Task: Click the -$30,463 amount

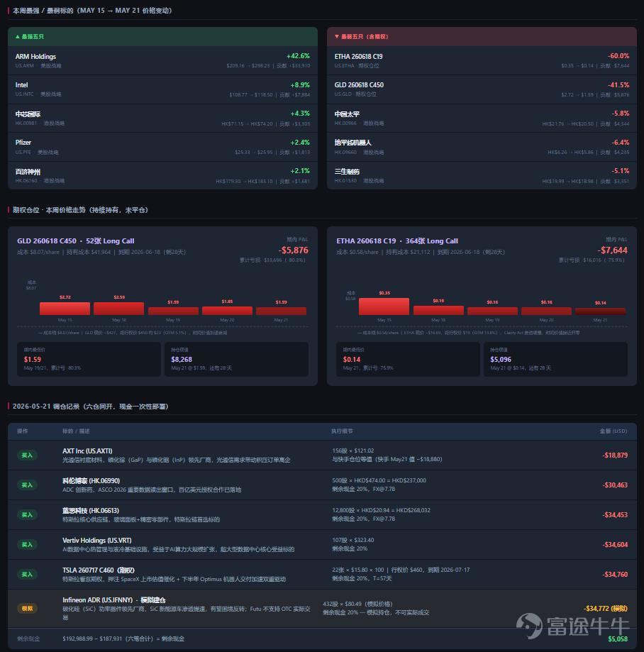Action: 615,485
